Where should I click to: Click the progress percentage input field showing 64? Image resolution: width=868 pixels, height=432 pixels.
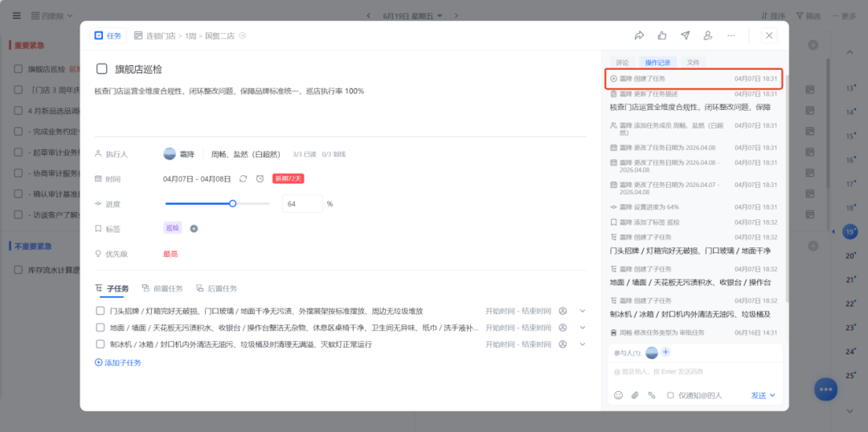(302, 204)
